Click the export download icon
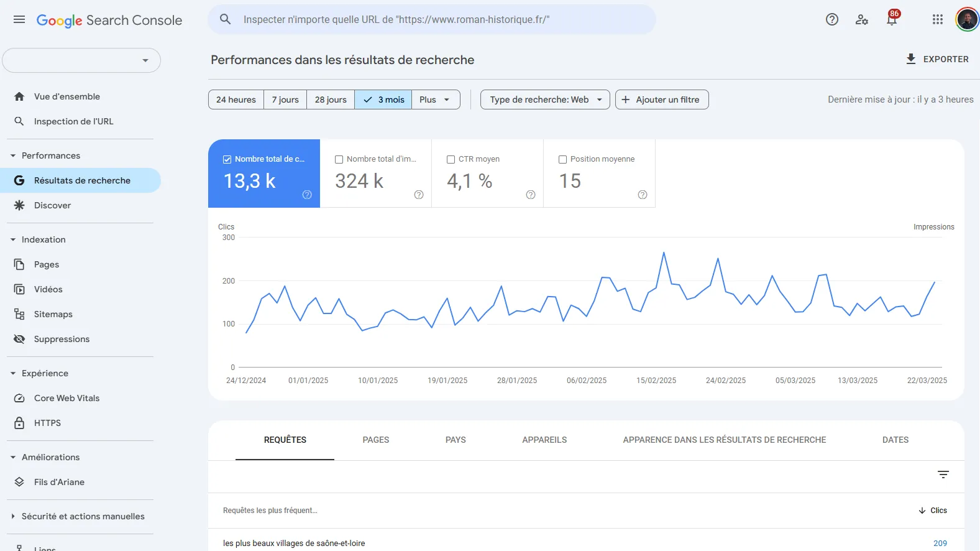 click(911, 59)
